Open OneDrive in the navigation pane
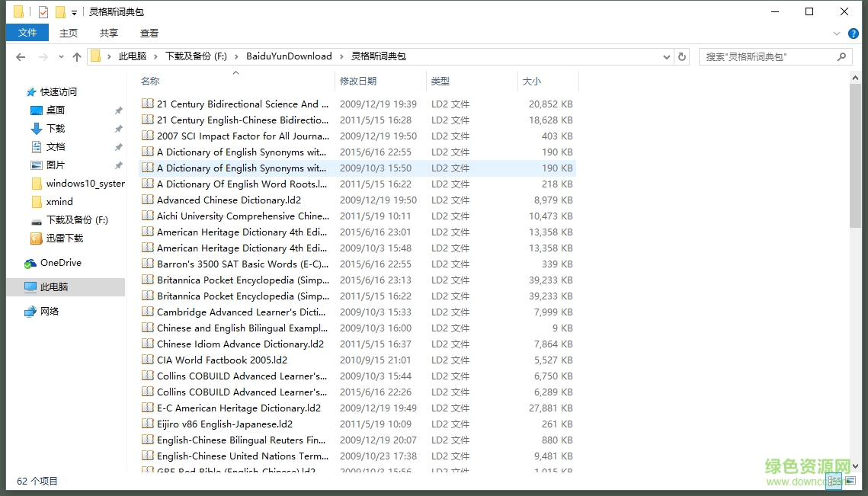The width and height of the screenshot is (868, 496). click(60, 263)
